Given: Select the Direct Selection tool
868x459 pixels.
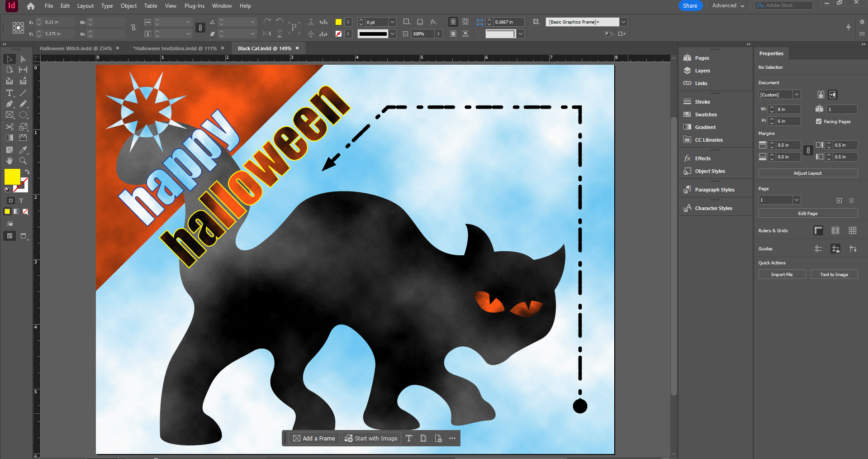Looking at the screenshot, I should (x=23, y=59).
